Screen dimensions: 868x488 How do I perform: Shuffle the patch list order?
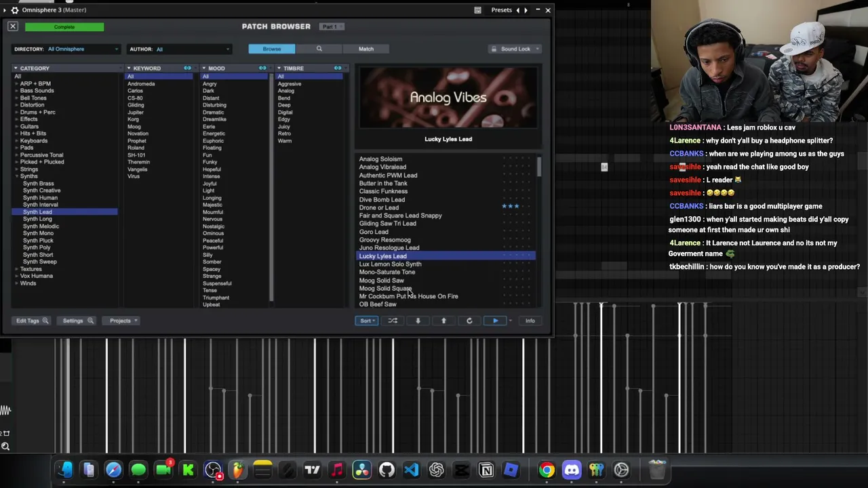393,321
